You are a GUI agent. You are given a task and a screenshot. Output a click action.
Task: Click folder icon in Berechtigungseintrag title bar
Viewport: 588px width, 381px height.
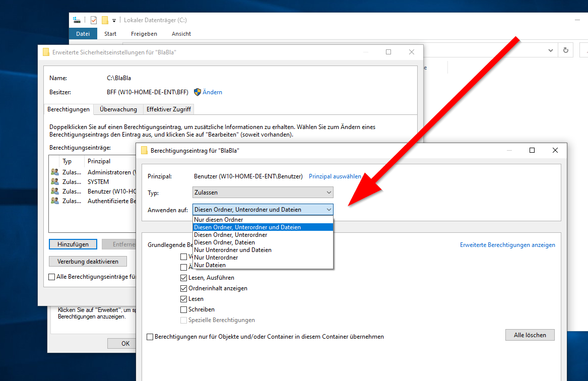pos(144,150)
